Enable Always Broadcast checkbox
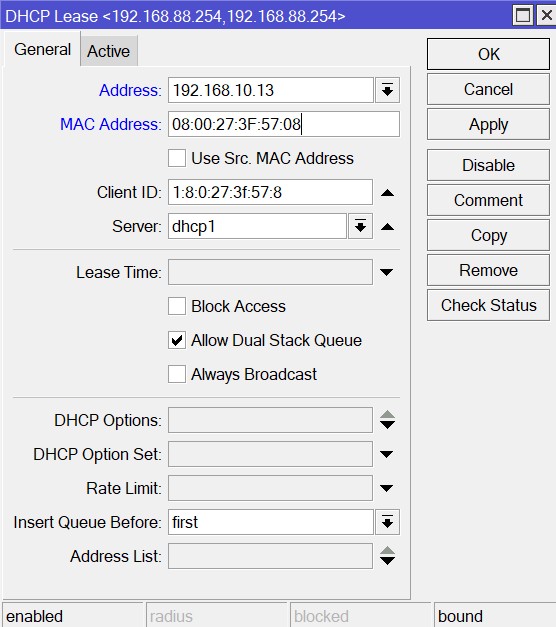Screen dimensions: 556x627 [177, 374]
